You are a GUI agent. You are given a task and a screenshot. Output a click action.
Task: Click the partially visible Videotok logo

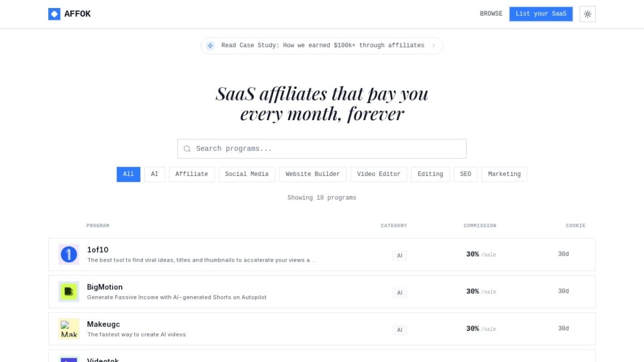(x=69, y=359)
